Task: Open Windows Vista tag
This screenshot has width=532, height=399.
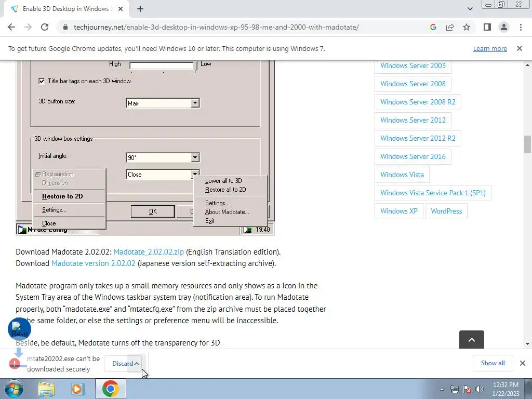Action: point(402,175)
